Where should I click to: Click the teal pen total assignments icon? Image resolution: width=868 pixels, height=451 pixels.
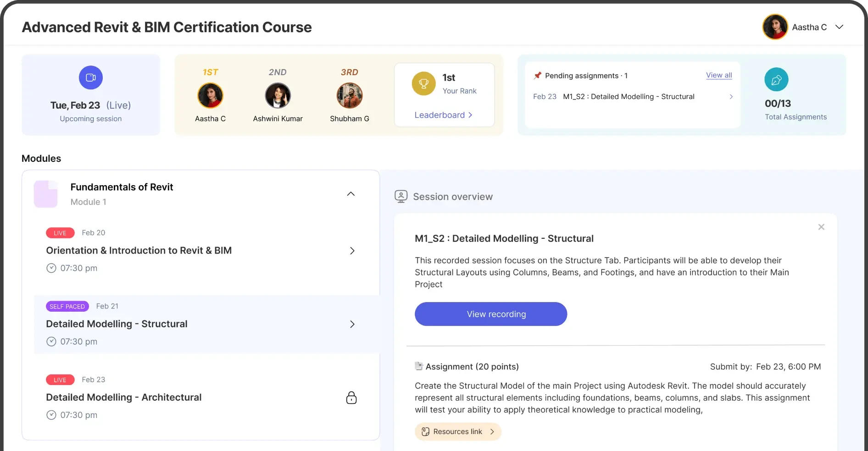776,80
